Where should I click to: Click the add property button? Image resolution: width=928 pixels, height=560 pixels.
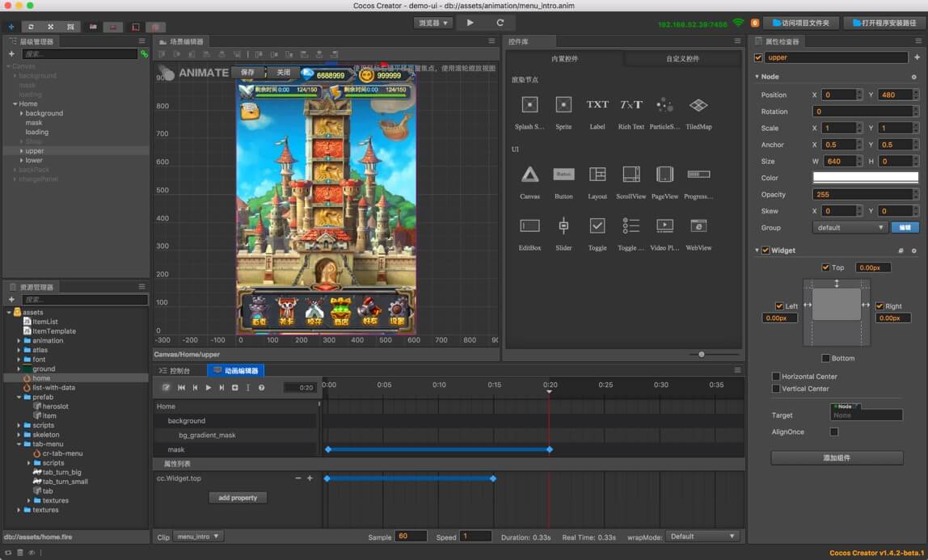(238, 498)
